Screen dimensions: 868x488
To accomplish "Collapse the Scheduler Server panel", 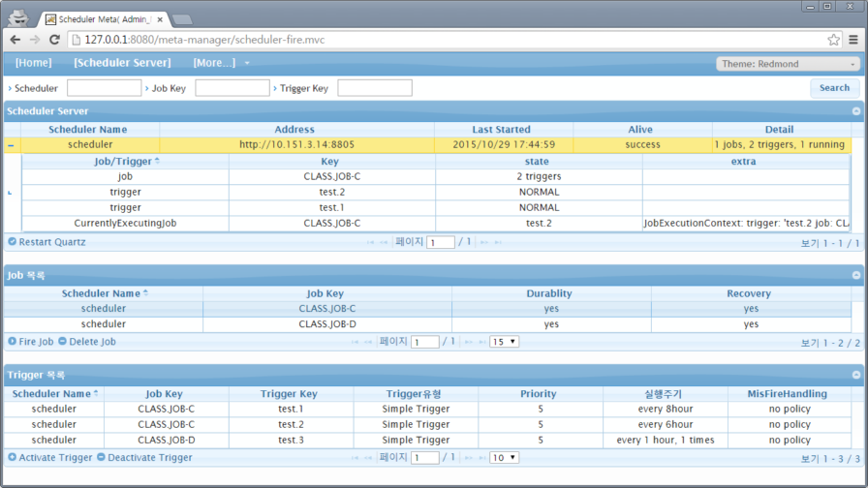I will (x=856, y=111).
